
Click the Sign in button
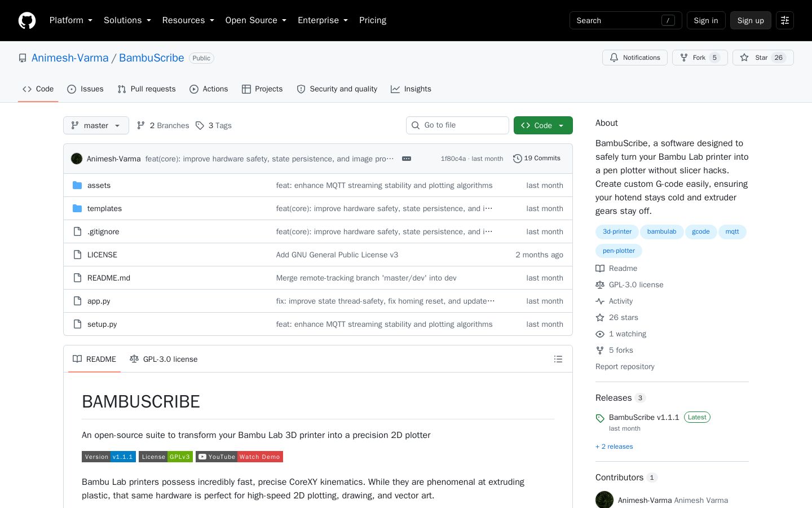706,20
